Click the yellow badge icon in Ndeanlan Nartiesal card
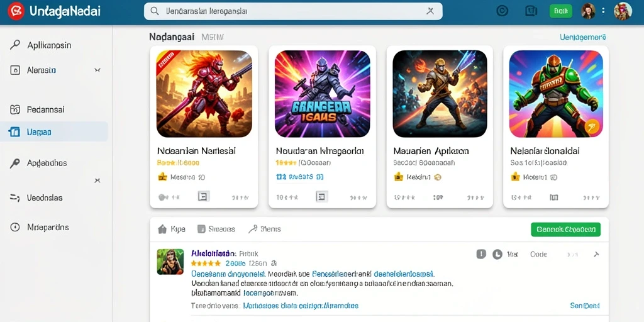The height and width of the screenshot is (322, 644). [163, 177]
